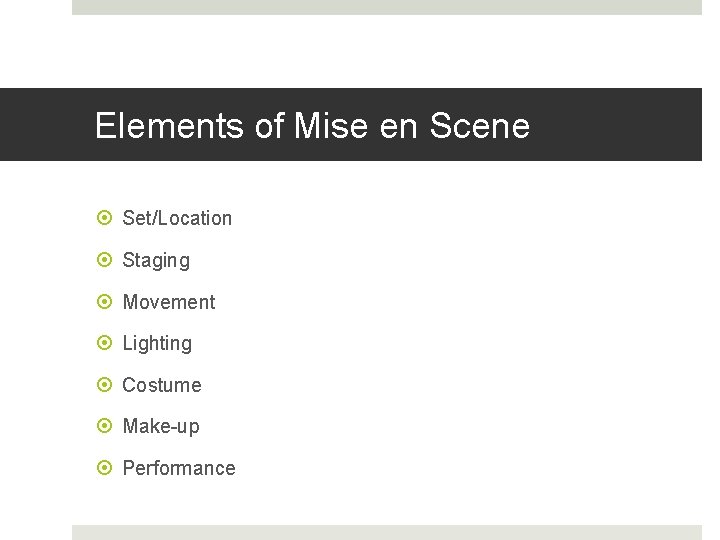Click the bullet icon beside Make-up
Screen dimensions: 720x540
(x=104, y=426)
